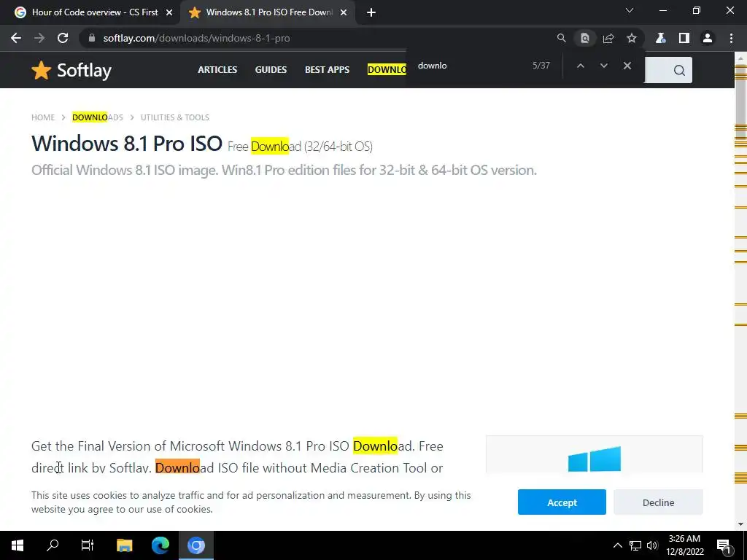This screenshot has height=560, width=747.
Task: Jump to previous find result
Action: [x=580, y=66]
